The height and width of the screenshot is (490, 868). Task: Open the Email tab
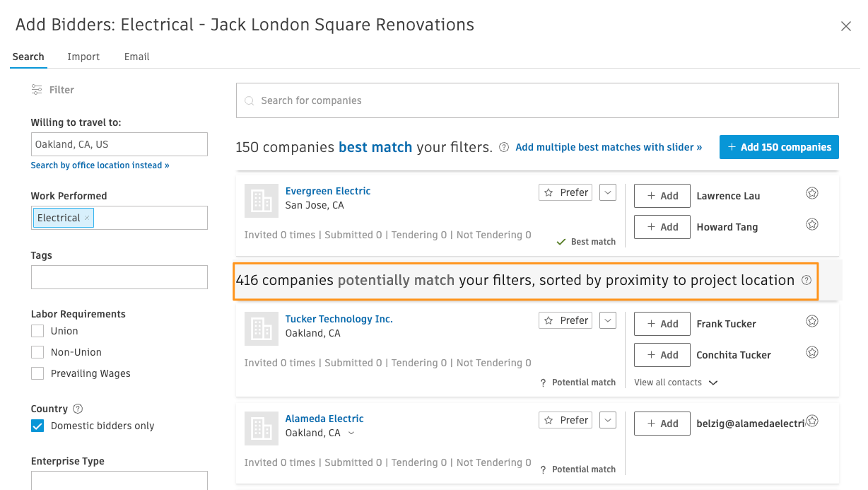(136, 57)
